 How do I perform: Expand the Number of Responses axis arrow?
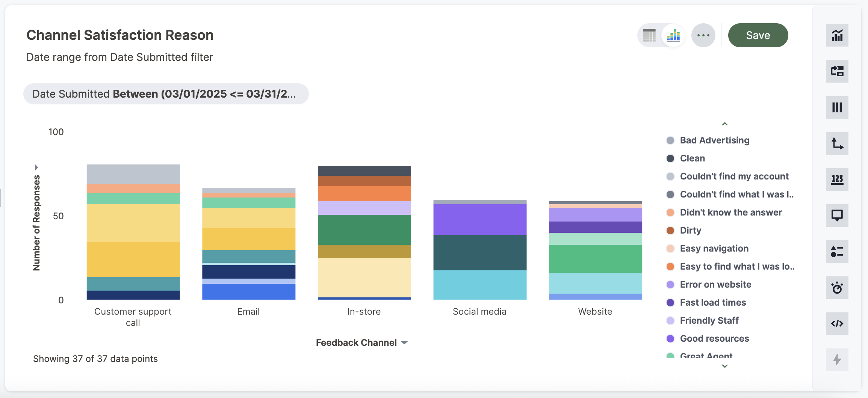point(36,167)
